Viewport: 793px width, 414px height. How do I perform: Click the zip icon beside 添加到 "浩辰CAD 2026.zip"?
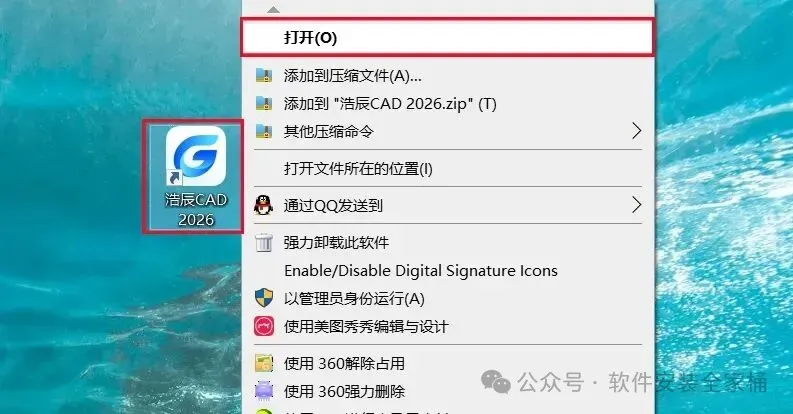pyautogui.click(x=263, y=104)
